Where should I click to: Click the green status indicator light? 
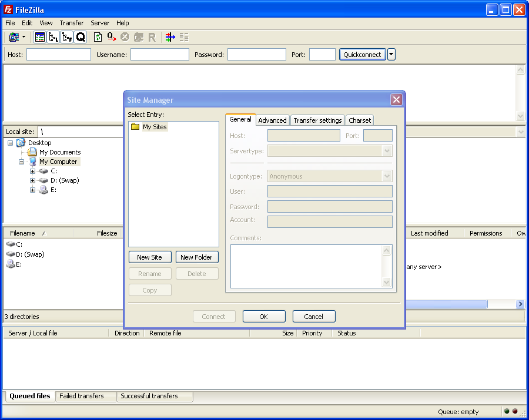507,411
